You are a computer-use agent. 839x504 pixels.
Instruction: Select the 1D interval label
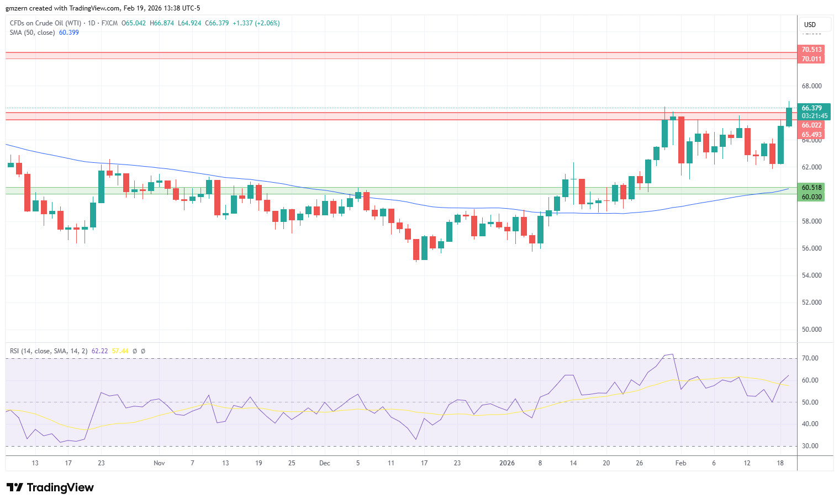pos(92,23)
